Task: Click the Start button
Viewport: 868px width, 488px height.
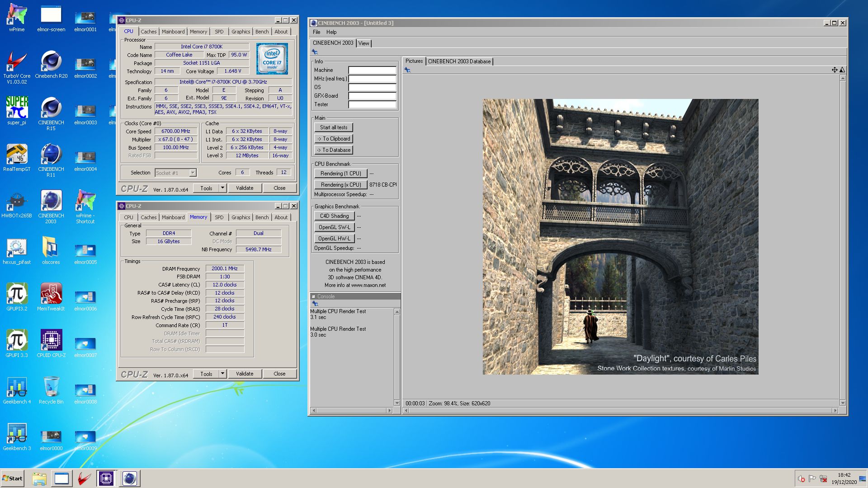Action: (12, 479)
